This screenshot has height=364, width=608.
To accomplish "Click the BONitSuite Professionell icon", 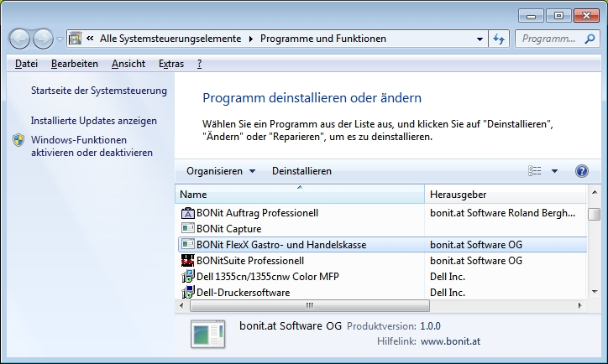I will [x=187, y=261].
